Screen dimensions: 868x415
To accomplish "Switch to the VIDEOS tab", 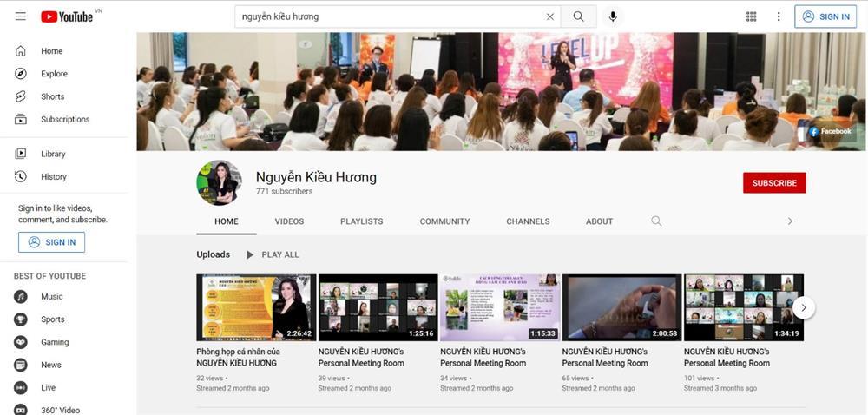I will coord(290,221).
